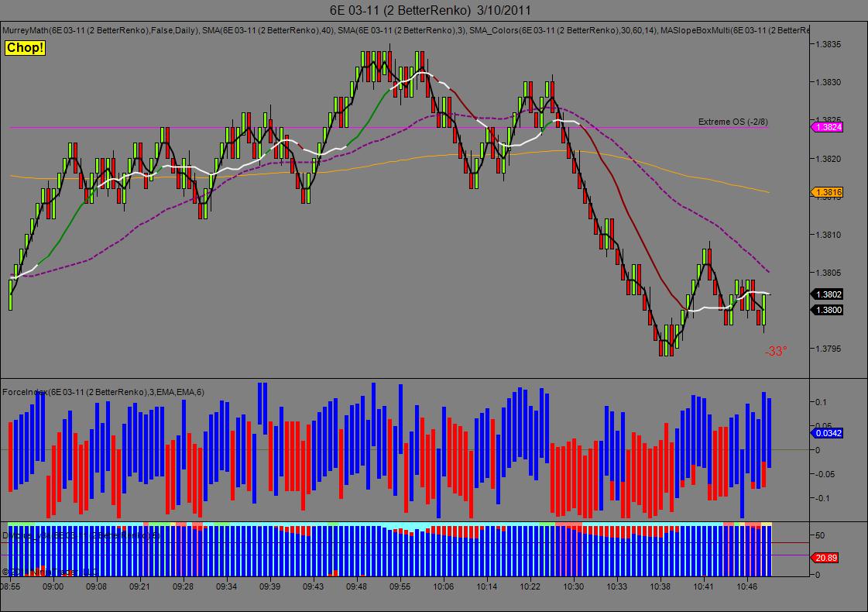Screen dimensions: 868x612
Task: Click the 10:14 time axis label
Action: point(486,586)
